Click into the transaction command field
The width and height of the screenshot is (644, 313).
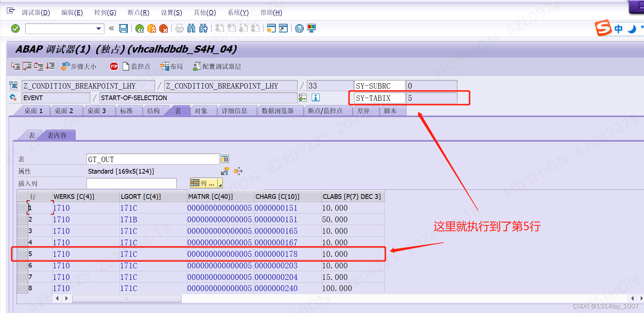(60, 28)
